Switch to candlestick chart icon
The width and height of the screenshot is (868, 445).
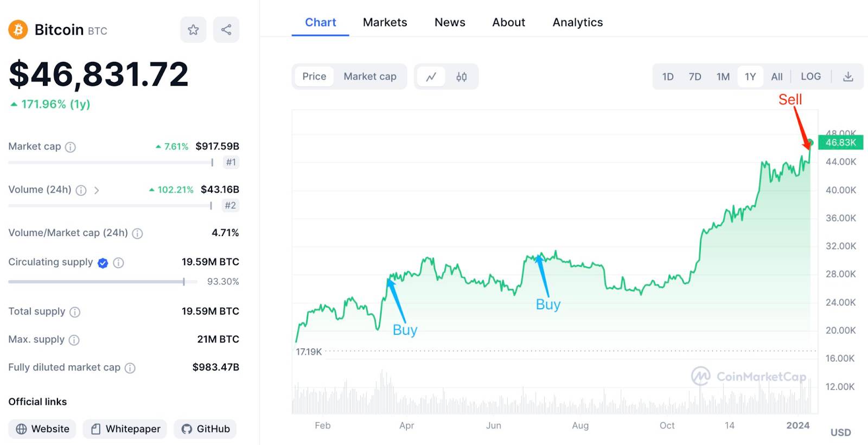[x=461, y=77]
